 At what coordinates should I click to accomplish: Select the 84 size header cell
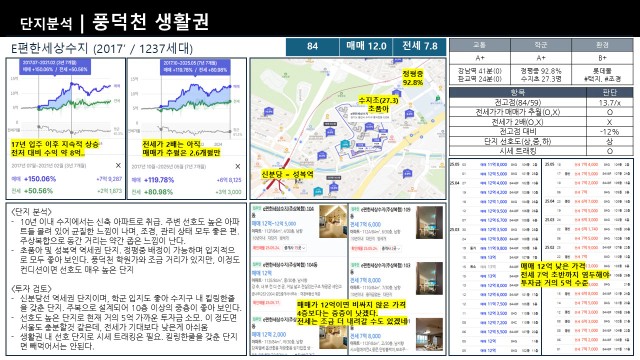(x=312, y=46)
